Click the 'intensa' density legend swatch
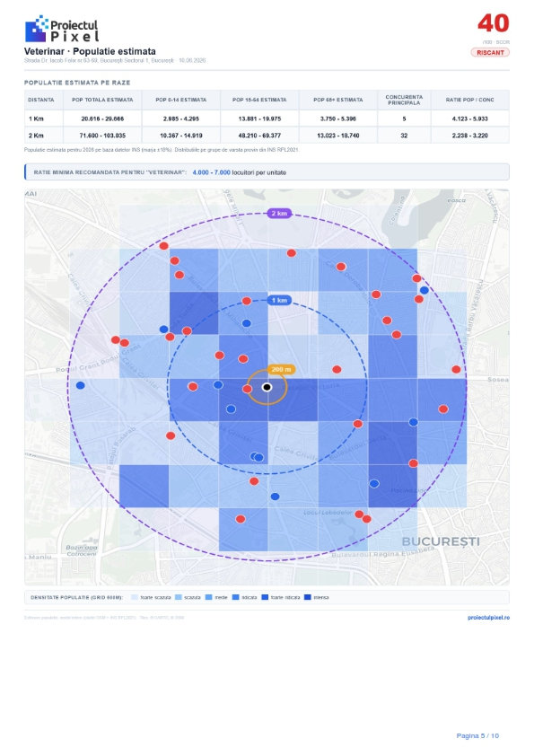This screenshot has width=534, height=756. 308,597
